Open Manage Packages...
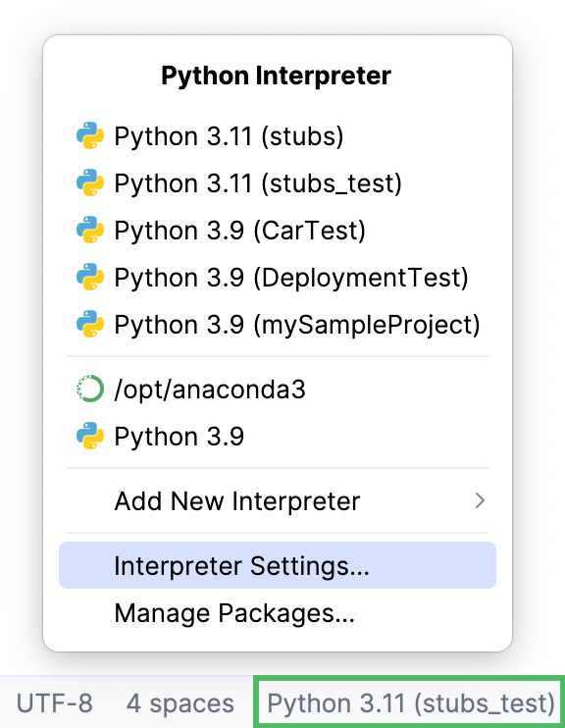Viewport: 565px width, 728px height. coord(278,612)
